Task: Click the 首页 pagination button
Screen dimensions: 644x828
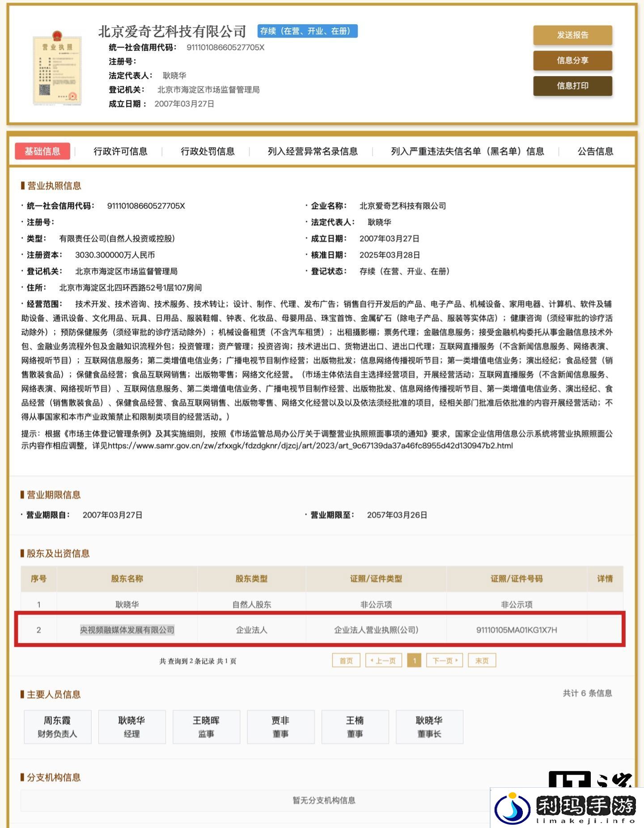Action: pos(346,661)
